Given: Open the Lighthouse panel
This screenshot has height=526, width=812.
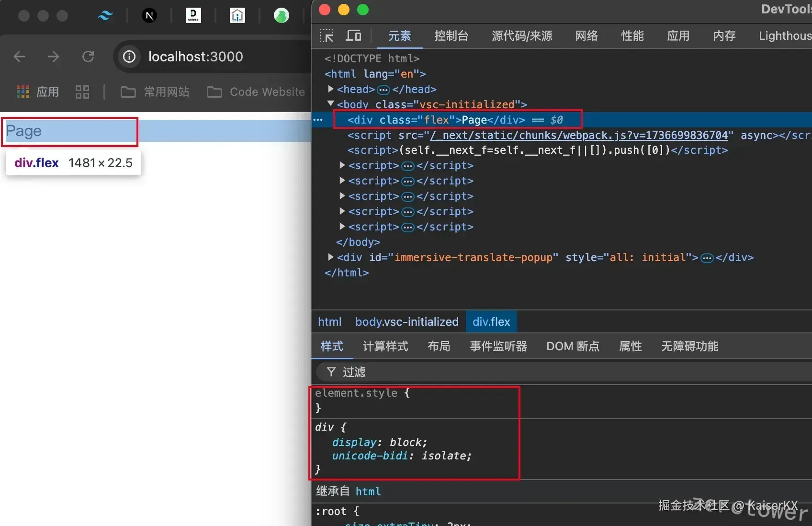Looking at the screenshot, I should tap(785, 36).
